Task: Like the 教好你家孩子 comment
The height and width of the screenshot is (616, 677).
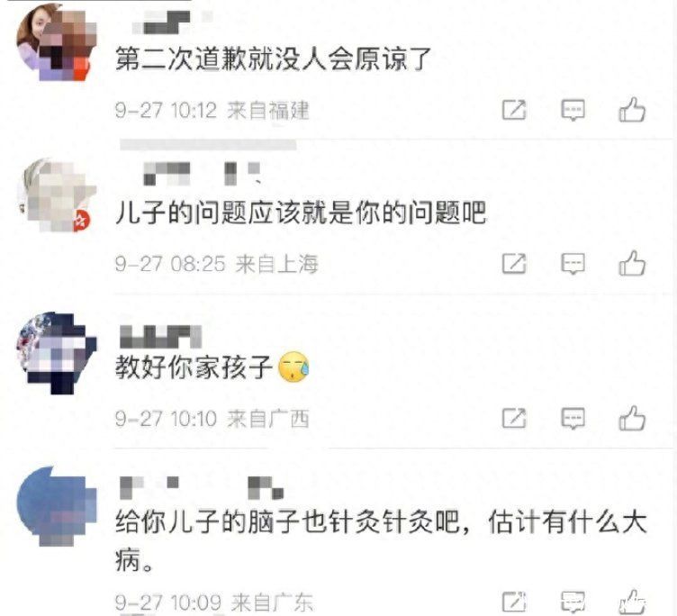Action: 632,418
